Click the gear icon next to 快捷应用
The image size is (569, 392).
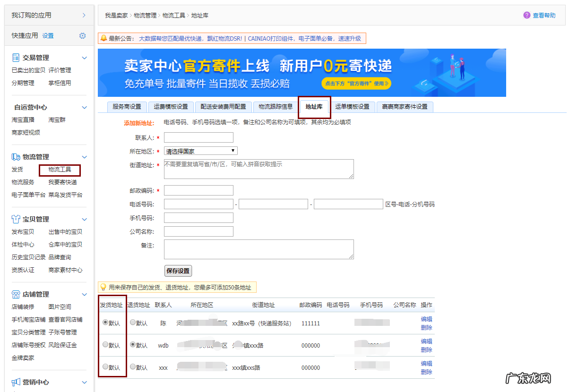(83, 35)
